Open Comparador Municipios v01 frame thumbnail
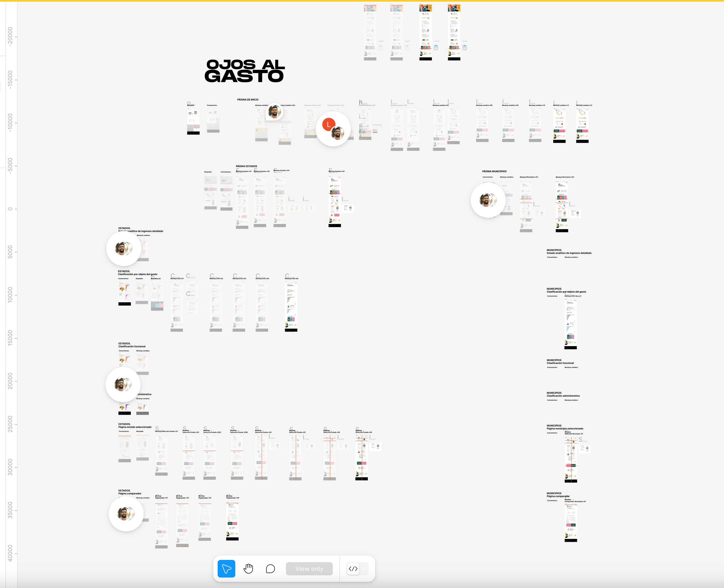The width and height of the screenshot is (724, 588). tap(571, 523)
